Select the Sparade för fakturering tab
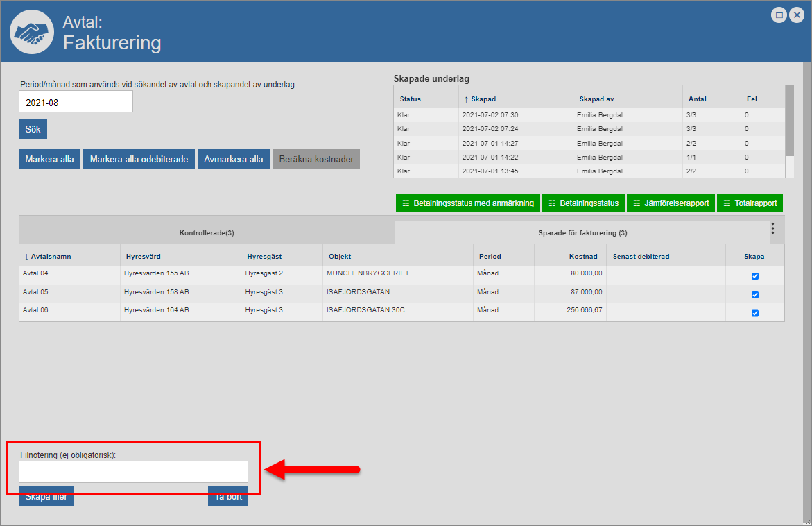Image resolution: width=812 pixels, height=526 pixels. (x=582, y=233)
